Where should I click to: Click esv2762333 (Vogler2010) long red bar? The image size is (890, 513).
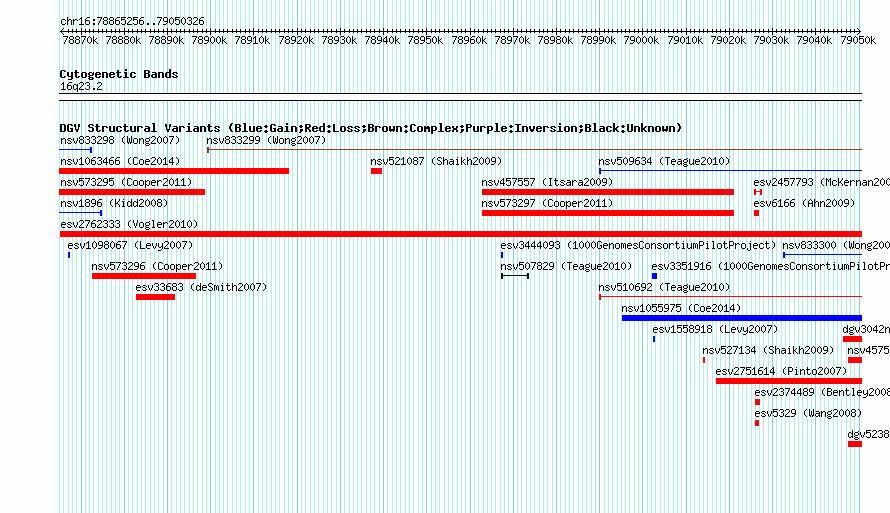click(x=461, y=234)
